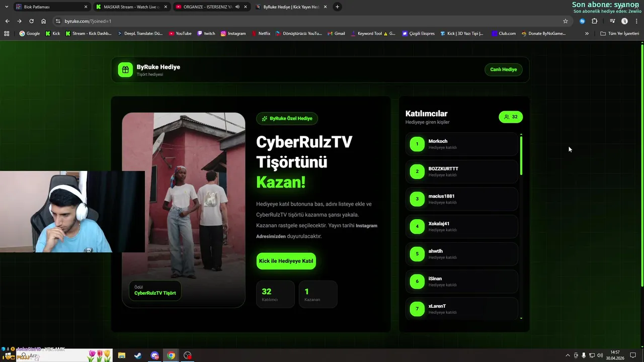
Task: Click the Canlı Hediye button
Action: point(503,69)
